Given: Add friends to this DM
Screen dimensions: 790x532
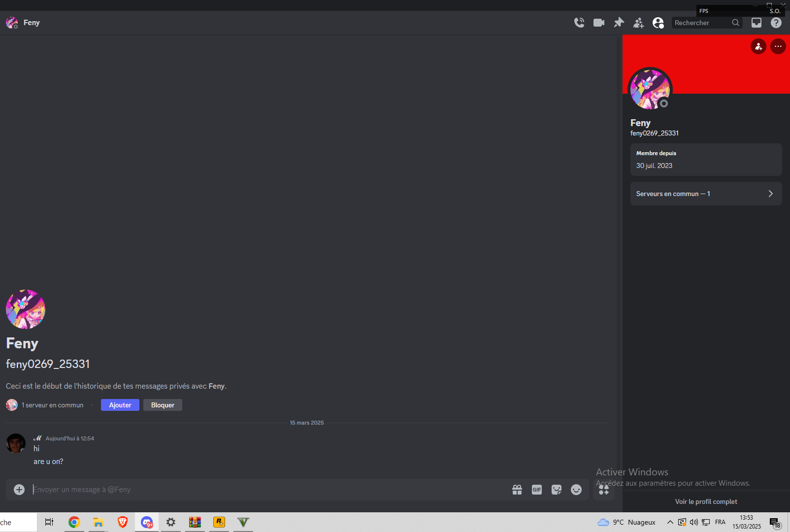Looking at the screenshot, I should 638,23.
